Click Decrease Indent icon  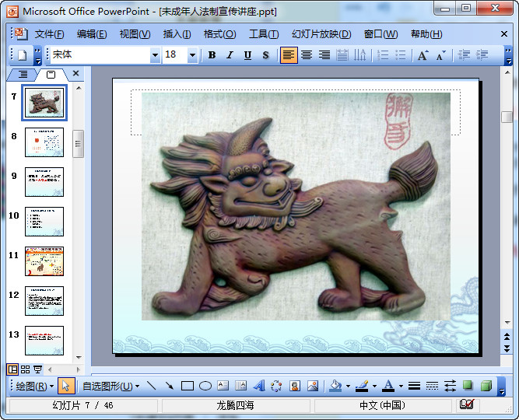coord(464,55)
